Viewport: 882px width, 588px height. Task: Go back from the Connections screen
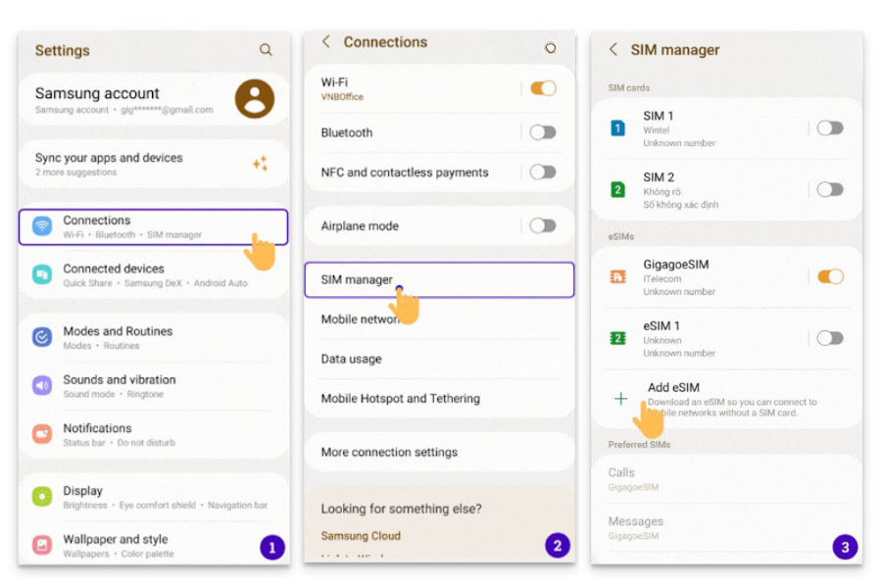[x=326, y=42]
